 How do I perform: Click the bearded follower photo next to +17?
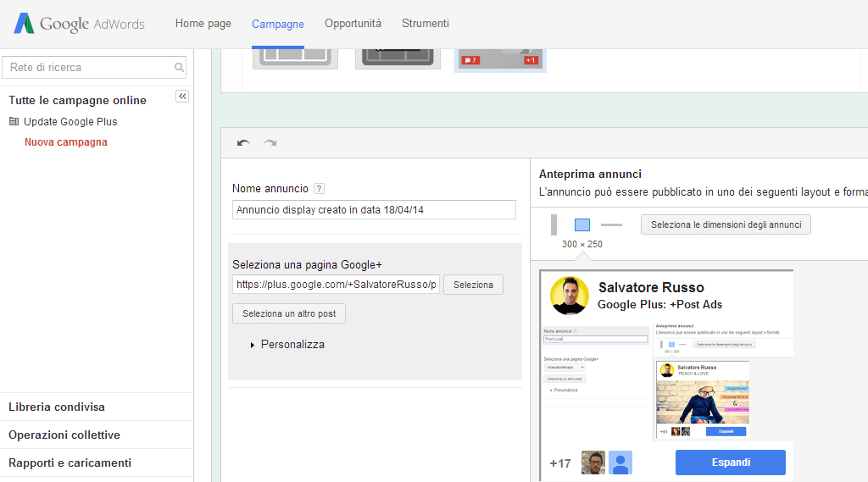point(593,463)
